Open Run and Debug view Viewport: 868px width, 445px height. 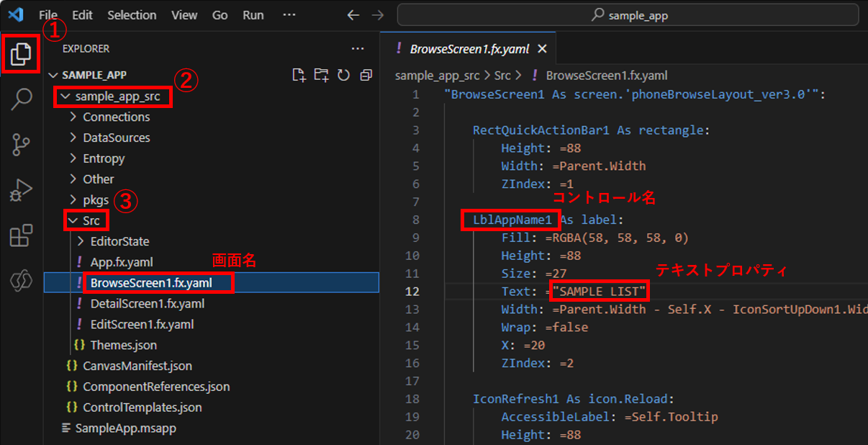click(x=21, y=190)
